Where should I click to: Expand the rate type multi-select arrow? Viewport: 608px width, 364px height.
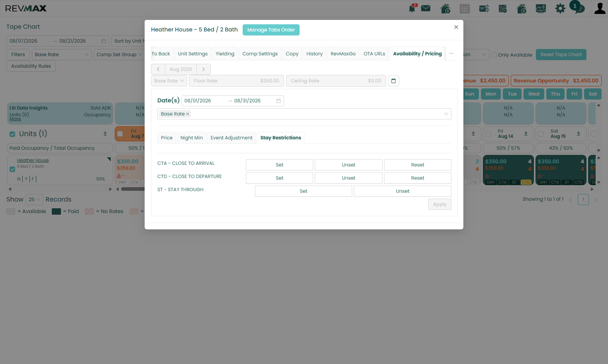pos(446,114)
